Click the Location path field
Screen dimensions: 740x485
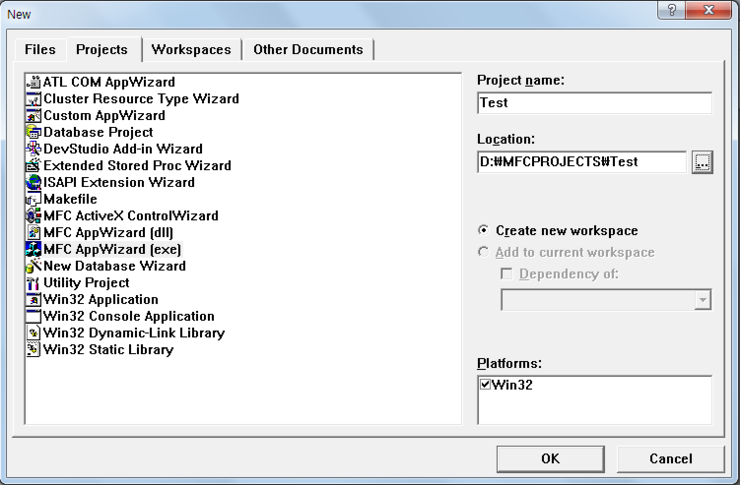tap(582, 162)
